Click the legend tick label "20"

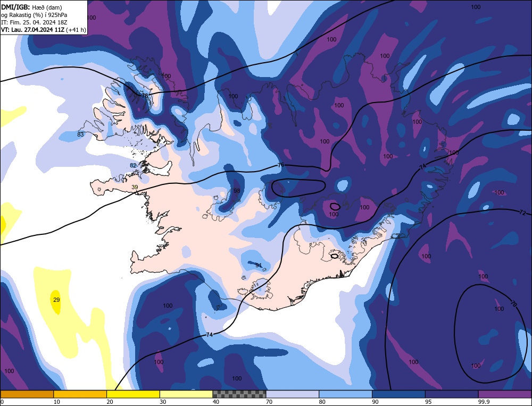110,402
